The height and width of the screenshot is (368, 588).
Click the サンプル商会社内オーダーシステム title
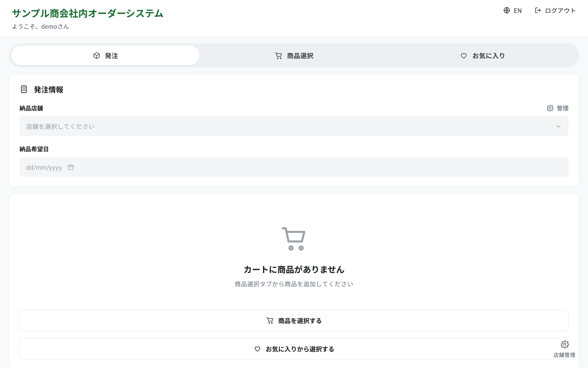87,13
